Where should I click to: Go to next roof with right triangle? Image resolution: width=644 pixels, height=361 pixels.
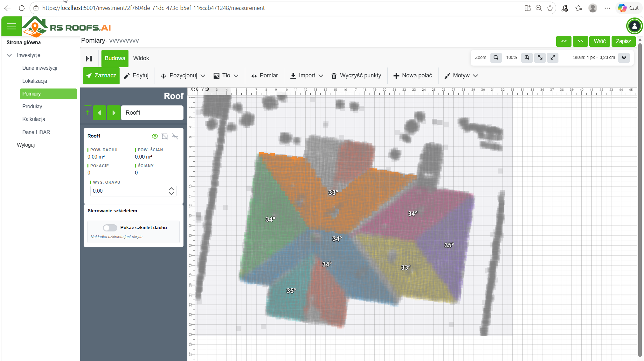click(114, 113)
